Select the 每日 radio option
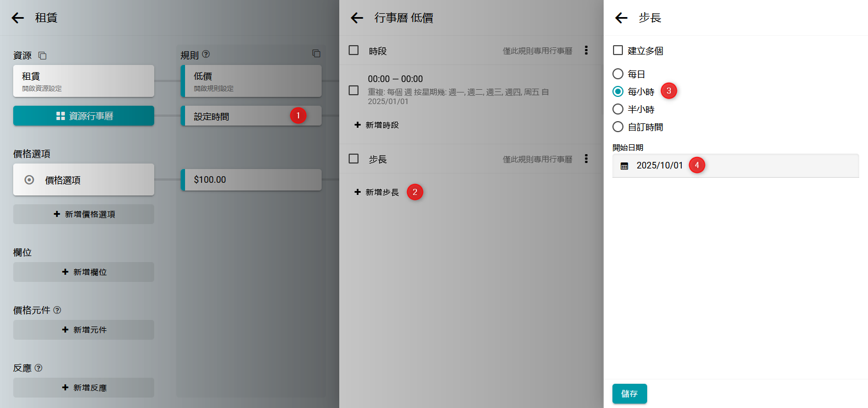 tap(618, 74)
